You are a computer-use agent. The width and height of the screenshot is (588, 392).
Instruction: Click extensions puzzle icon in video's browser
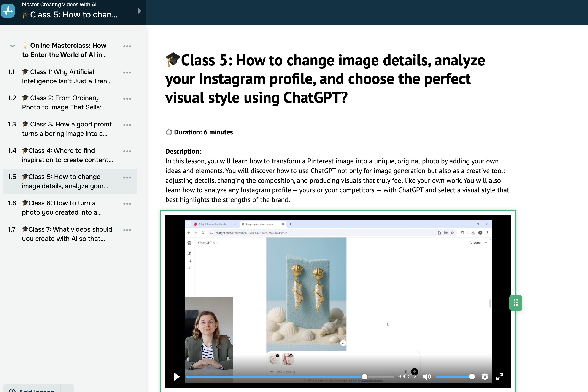(x=462, y=233)
